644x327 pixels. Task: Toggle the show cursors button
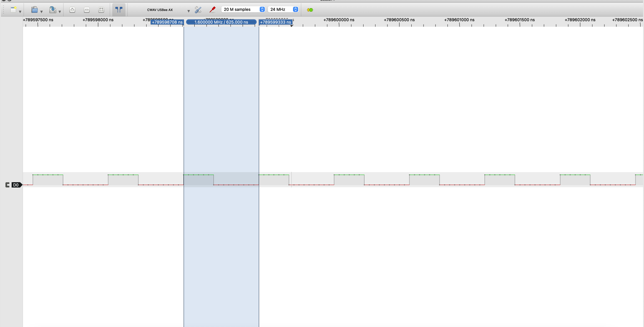[119, 10]
